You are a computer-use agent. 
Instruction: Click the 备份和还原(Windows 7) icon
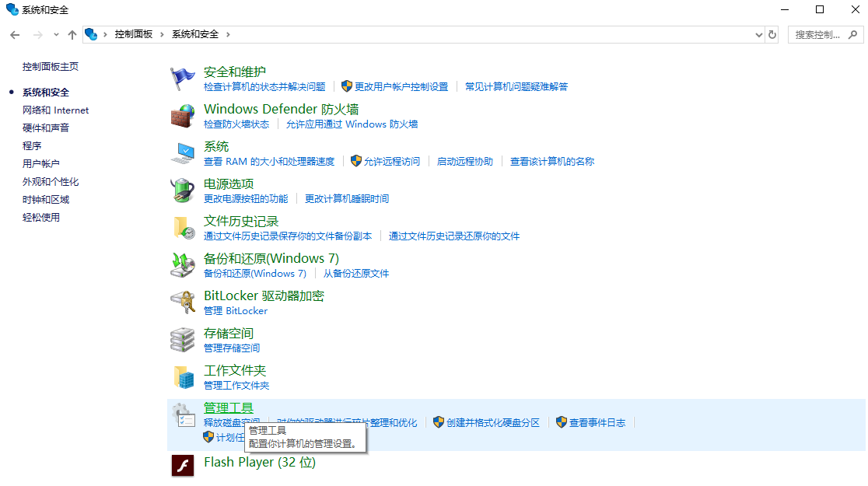pos(182,264)
